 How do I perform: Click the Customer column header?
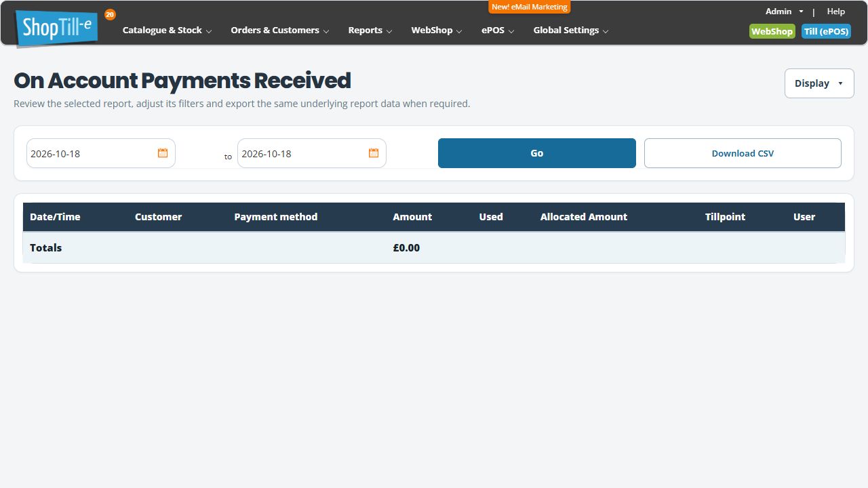(158, 217)
